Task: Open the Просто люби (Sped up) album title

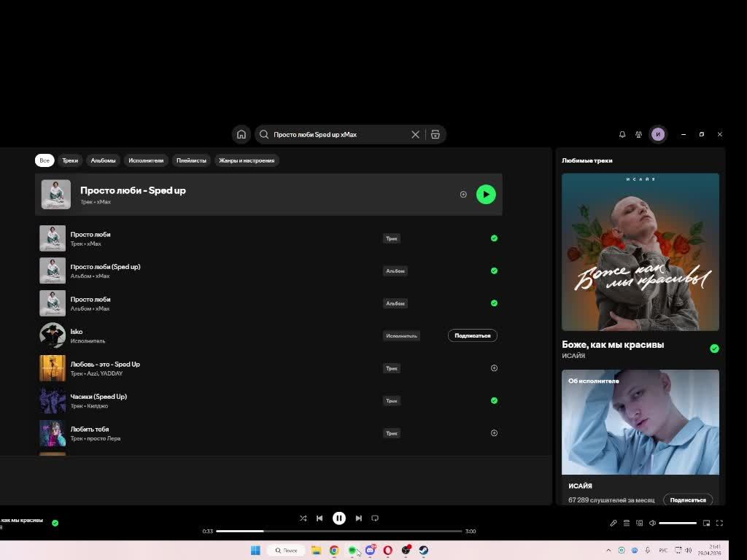Action: point(105,267)
